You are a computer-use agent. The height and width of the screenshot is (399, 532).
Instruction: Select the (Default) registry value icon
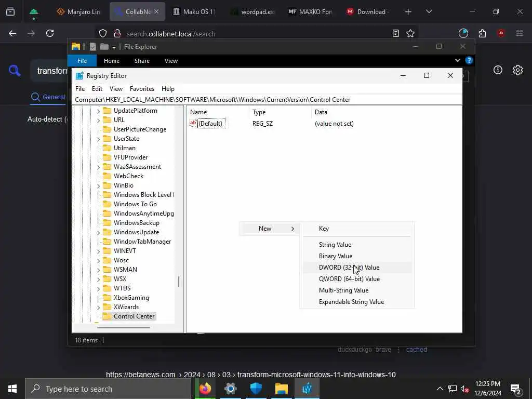(193, 124)
